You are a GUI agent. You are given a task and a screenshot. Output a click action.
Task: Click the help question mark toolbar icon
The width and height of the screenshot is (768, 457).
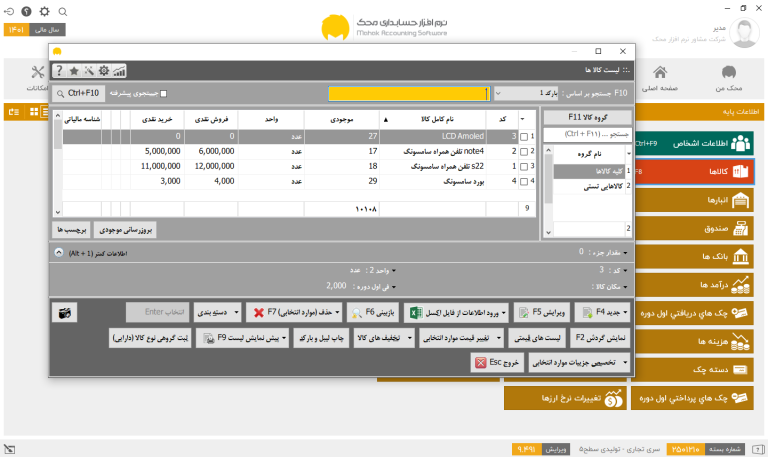click(59, 71)
